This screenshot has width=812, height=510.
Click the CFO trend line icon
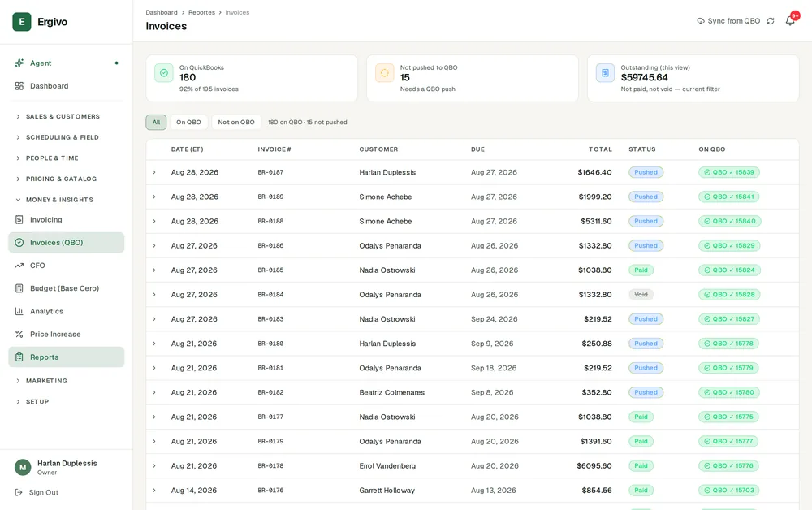(x=19, y=266)
